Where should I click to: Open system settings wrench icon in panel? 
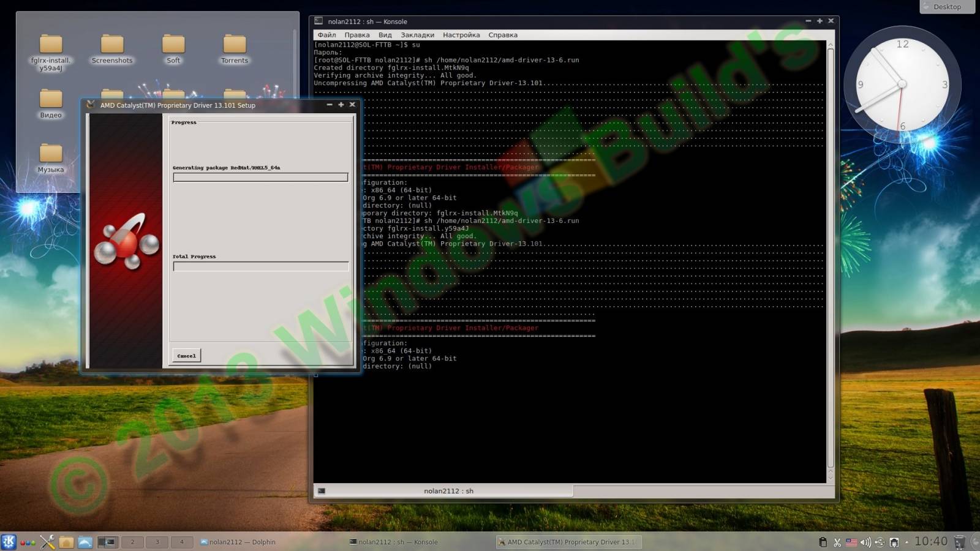tap(47, 542)
